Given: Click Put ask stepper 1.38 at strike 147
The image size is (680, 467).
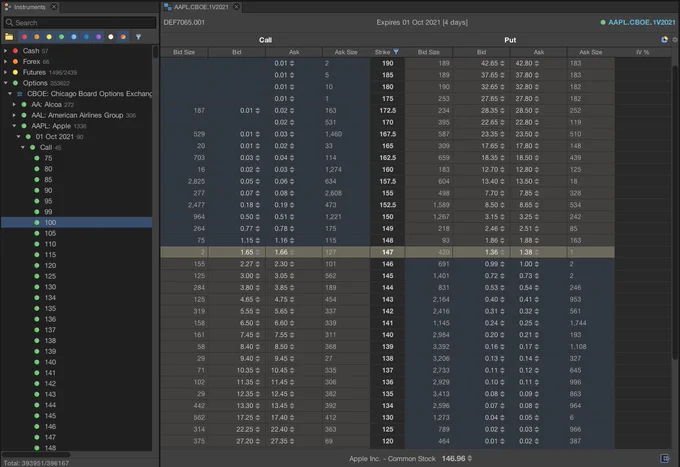Looking at the screenshot, I should pyautogui.click(x=536, y=252).
